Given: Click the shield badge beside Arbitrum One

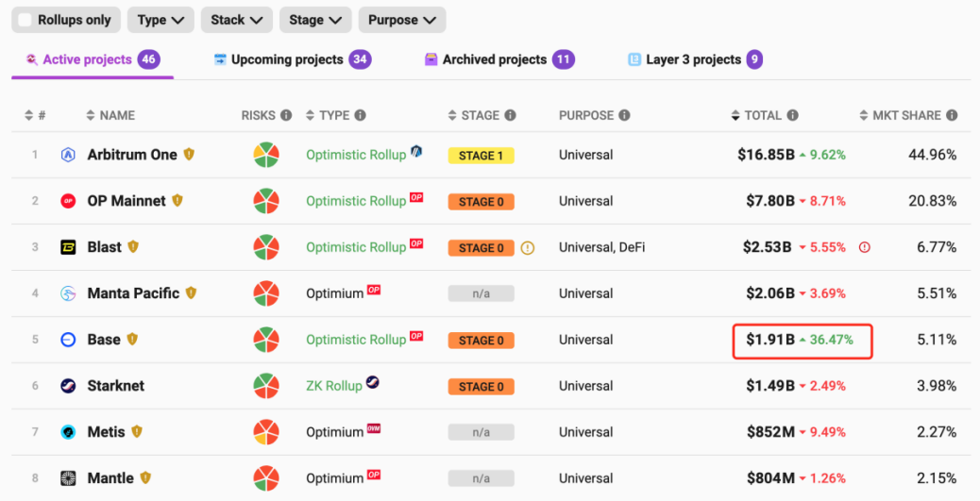Looking at the screenshot, I should click(x=189, y=155).
